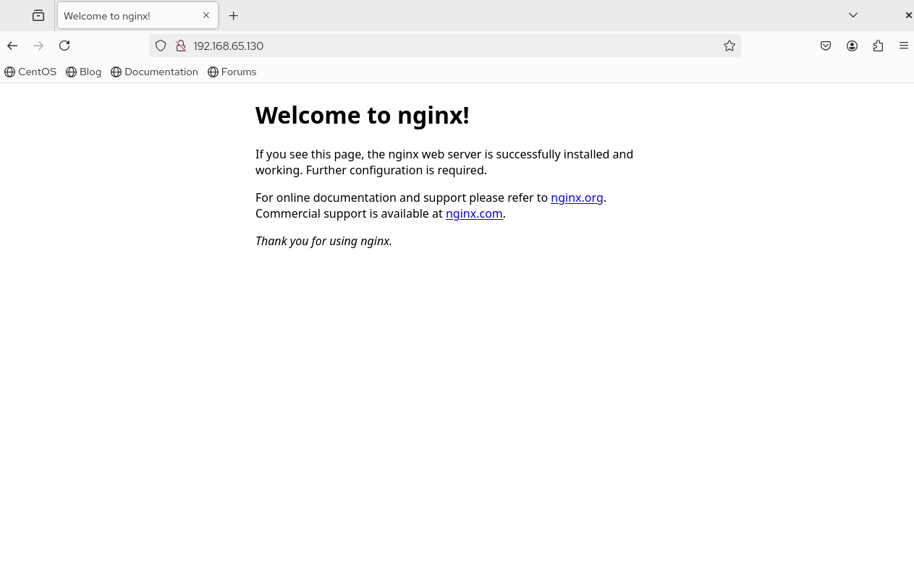Open the application hamburger menu
The height and width of the screenshot is (588, 914).
(x=904, y=46)
